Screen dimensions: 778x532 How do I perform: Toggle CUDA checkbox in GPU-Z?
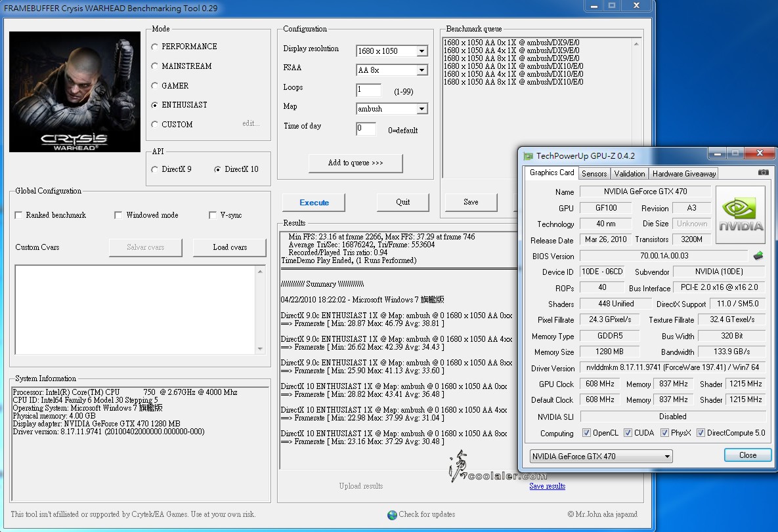tap(628, 433)
